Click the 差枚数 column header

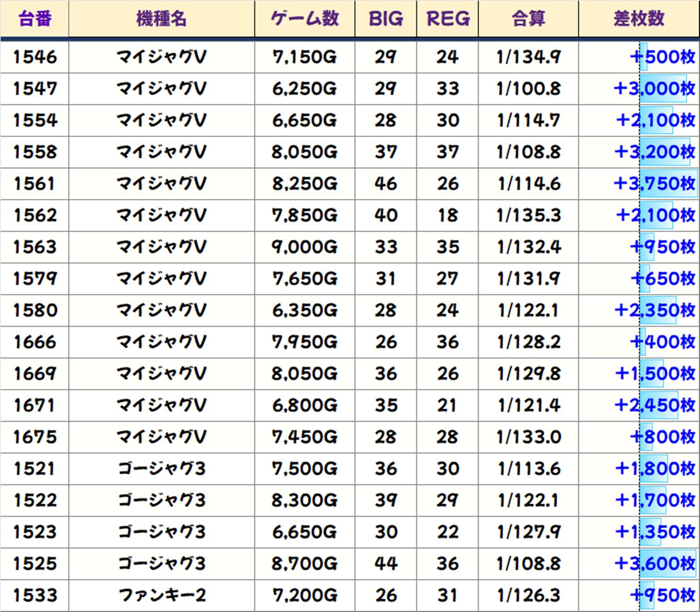click(639, 19)
